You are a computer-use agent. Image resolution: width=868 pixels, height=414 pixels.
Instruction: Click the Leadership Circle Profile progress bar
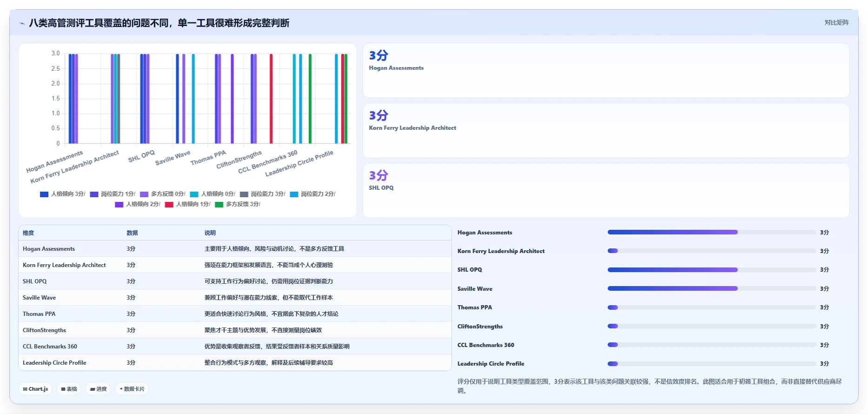click(x=712, y=364)
